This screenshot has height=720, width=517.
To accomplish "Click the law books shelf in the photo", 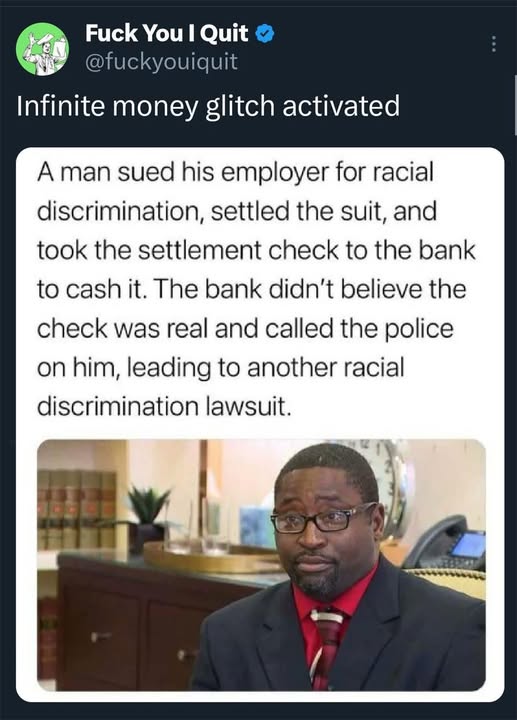I will (77, 510).
